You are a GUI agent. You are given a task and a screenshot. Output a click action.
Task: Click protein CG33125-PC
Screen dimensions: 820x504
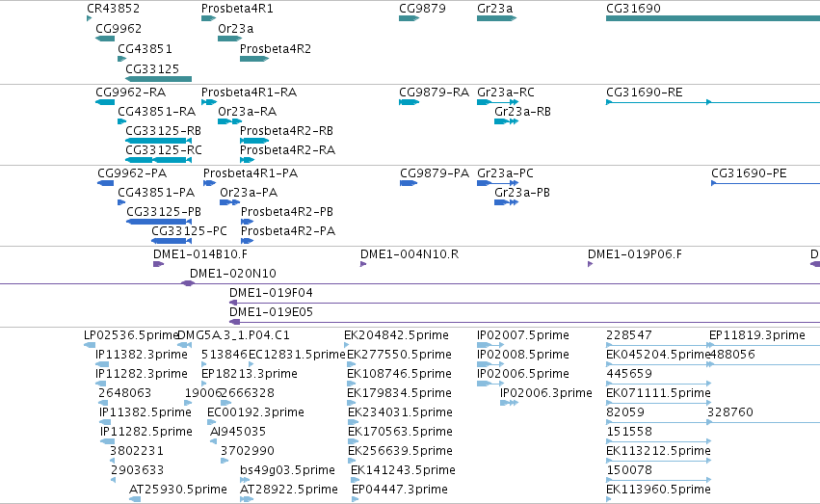click(172, 241)
